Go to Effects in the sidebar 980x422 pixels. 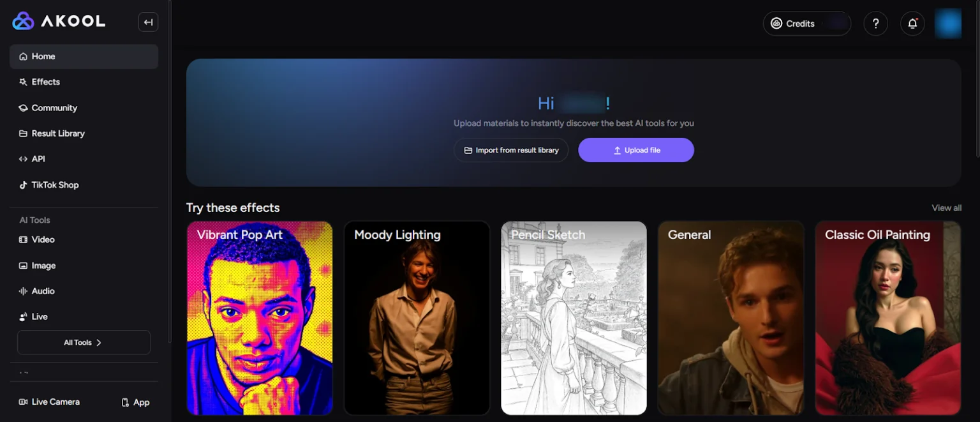point(45,82)
